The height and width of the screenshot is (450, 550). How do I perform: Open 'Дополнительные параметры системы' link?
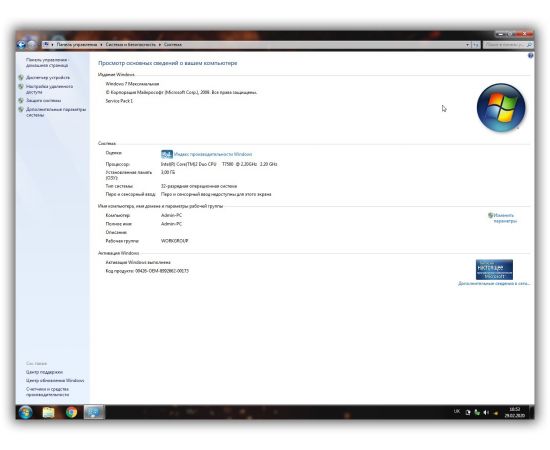pyautogui.click(x=56, y=112)
